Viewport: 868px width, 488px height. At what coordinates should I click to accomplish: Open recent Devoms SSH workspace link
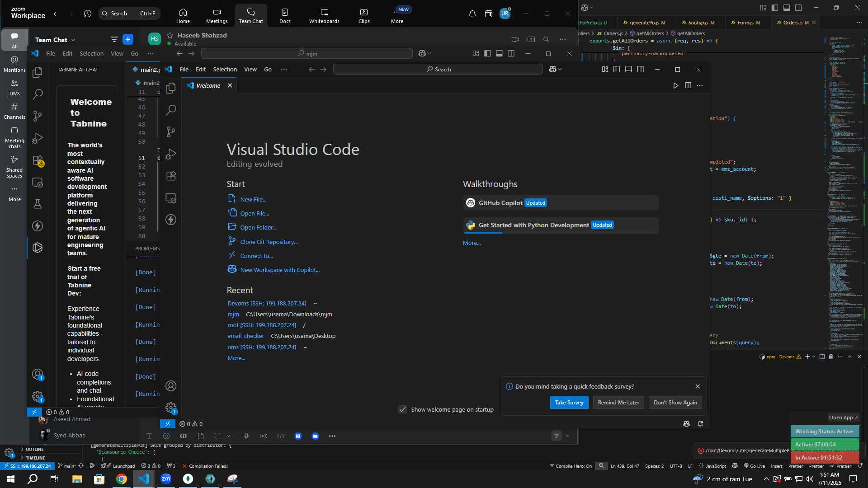(x=267, y=303)
